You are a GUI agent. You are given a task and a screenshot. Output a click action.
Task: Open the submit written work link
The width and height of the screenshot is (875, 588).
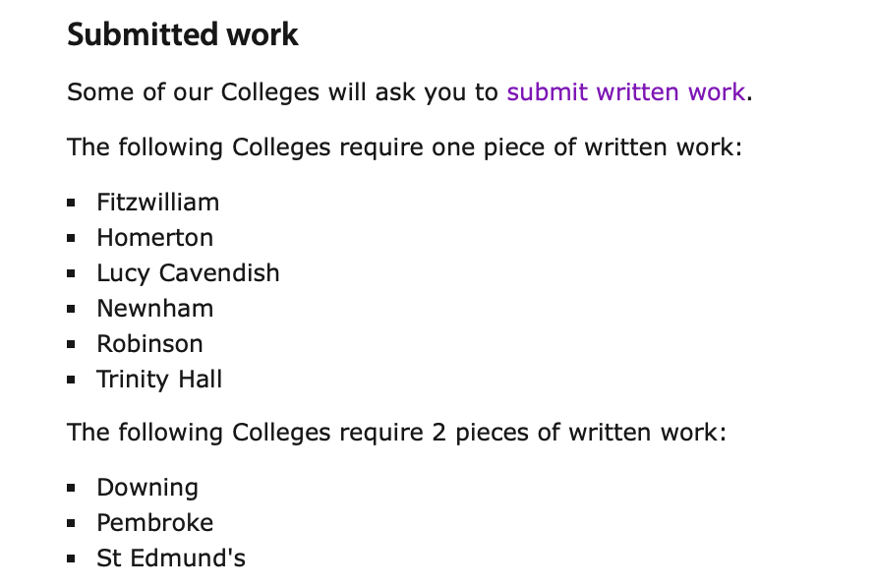[x=625, y=92]
